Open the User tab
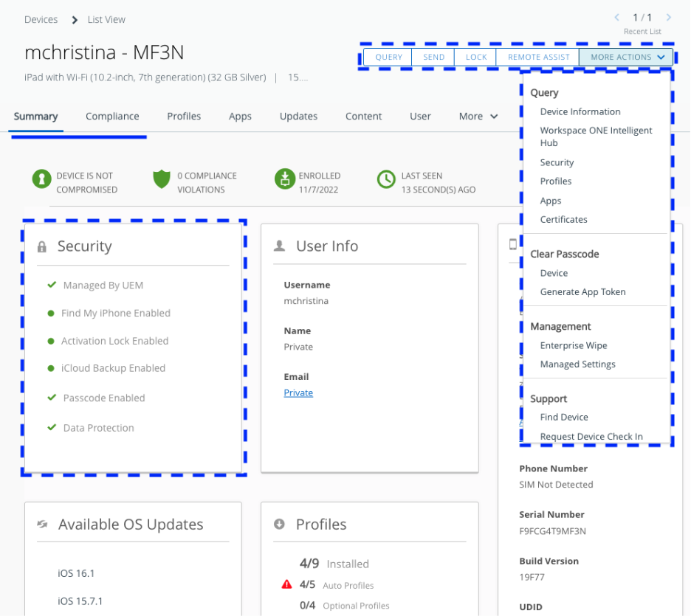 [x=420, y=117]
